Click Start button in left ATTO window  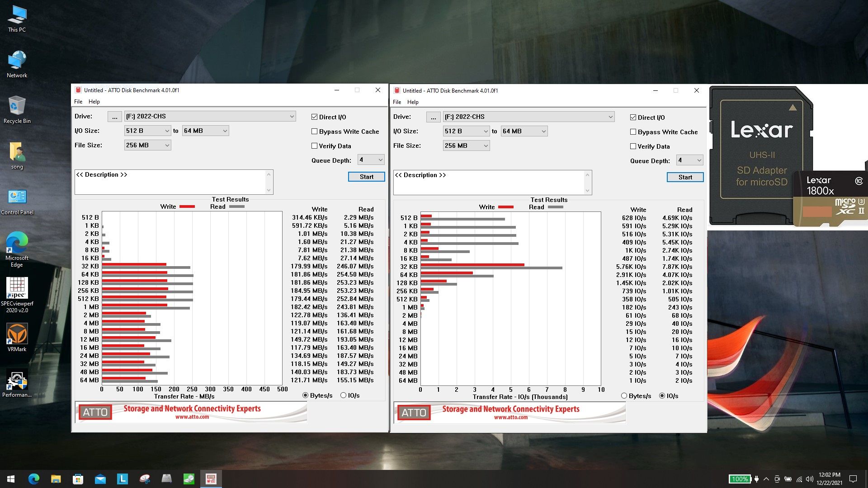tap(367, 177)
